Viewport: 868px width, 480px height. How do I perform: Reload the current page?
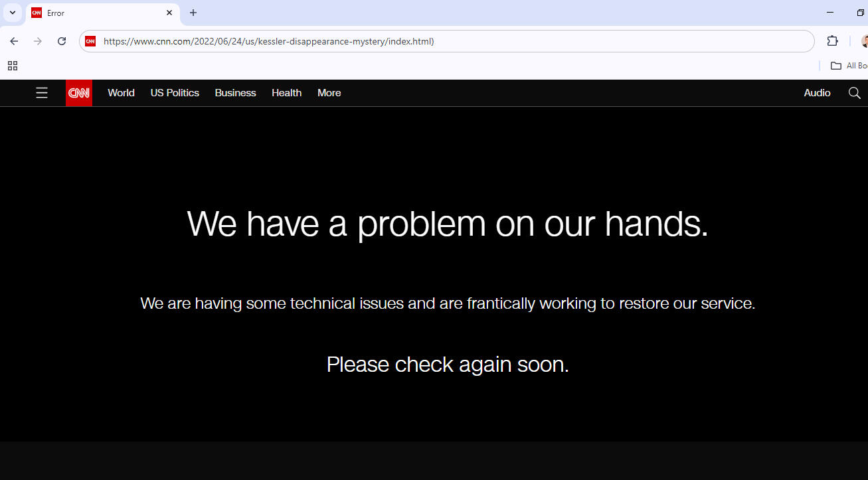[x=62, y=41]
